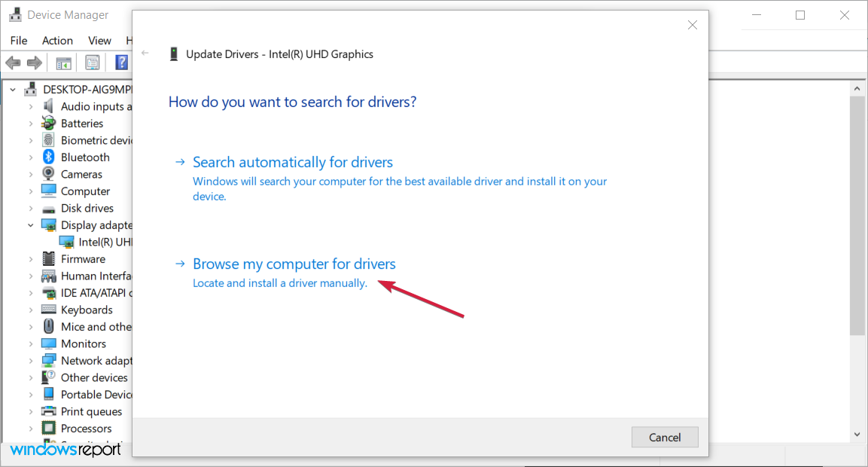868x467 pixels.
Task: Click the blue Help toolbar icon
Action: [121, 63]
